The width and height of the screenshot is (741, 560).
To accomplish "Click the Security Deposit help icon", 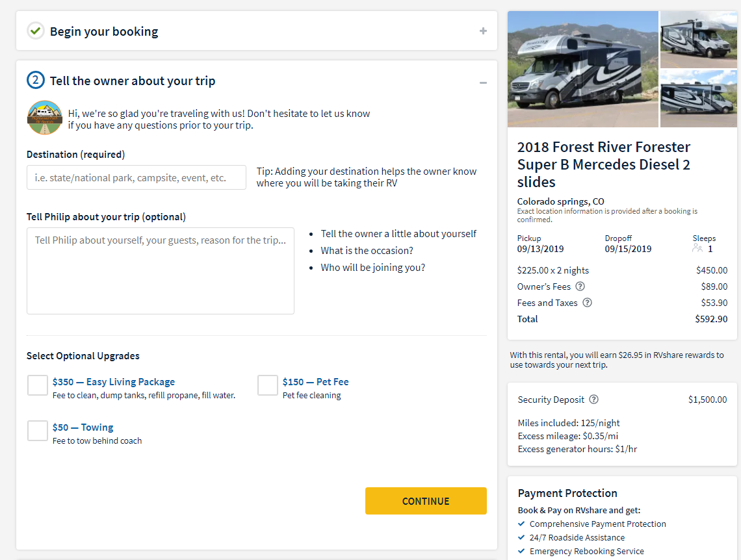I will point(594,400).
